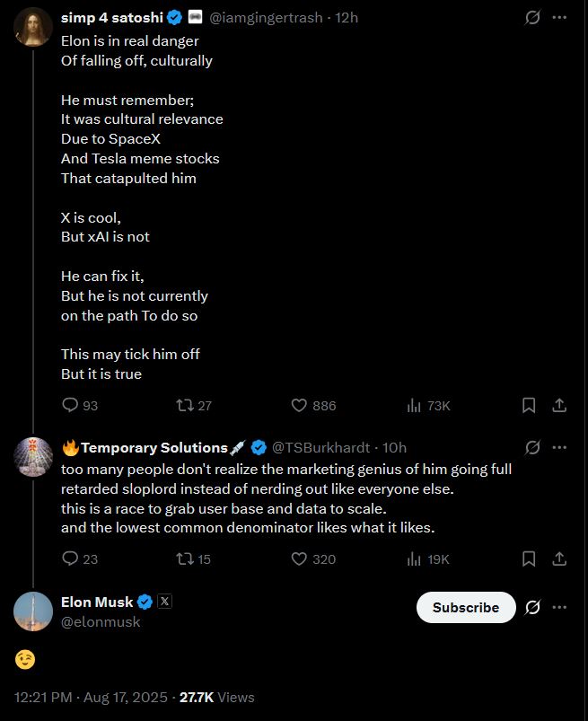View analytics showing 19K views
This screenshot has width=588, height=721.
point(415,558)
